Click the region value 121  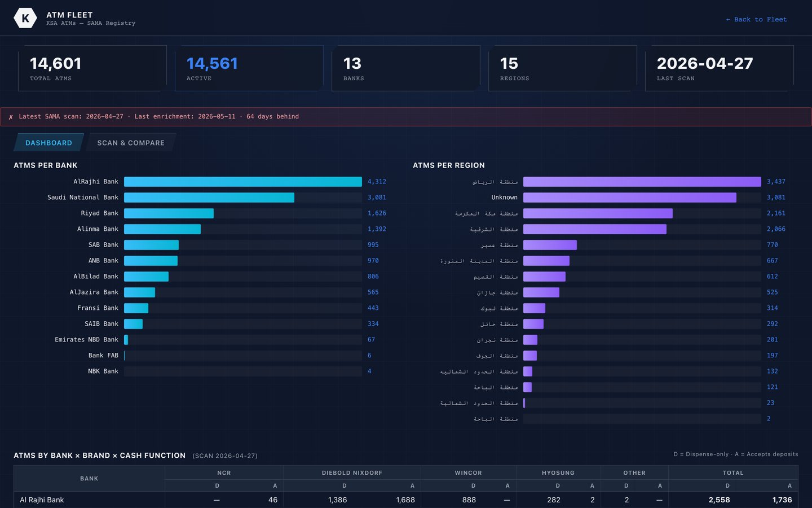tap(773, 387)
